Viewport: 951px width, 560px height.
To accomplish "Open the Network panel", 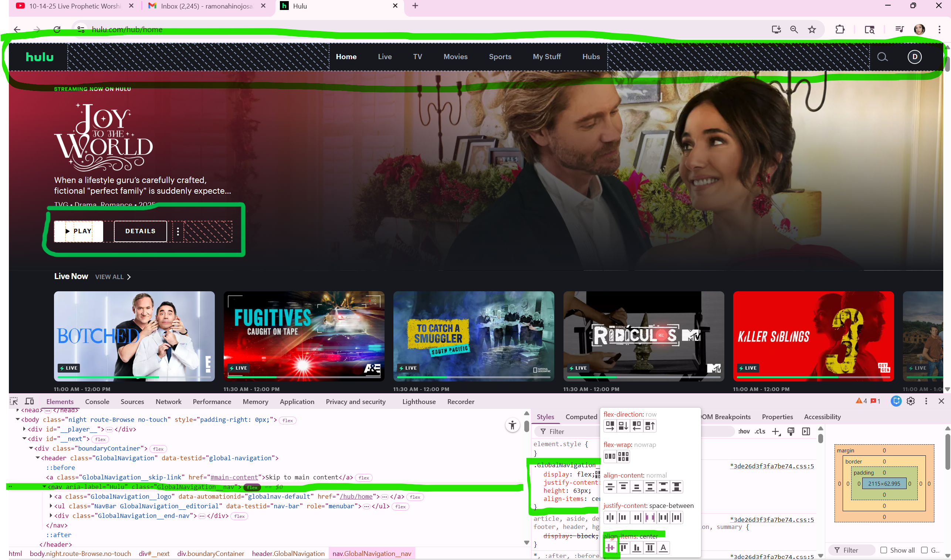I will [168, 401].
